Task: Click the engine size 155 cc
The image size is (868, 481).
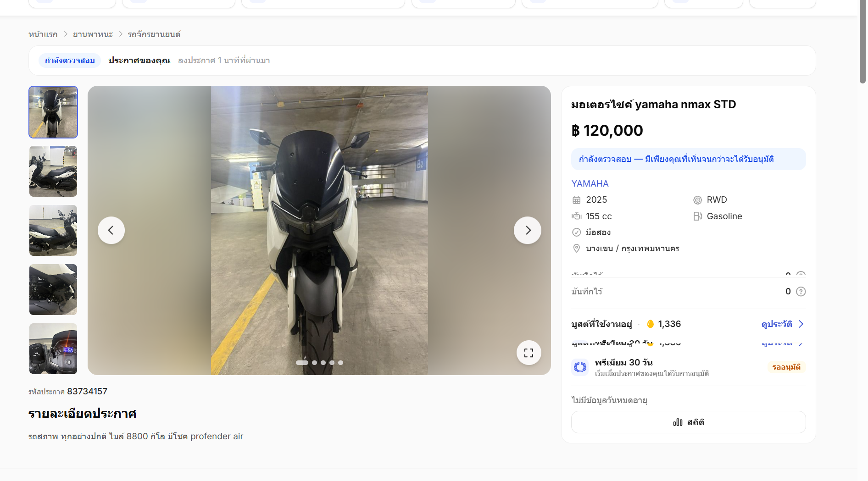Action: tap(599, 216)
